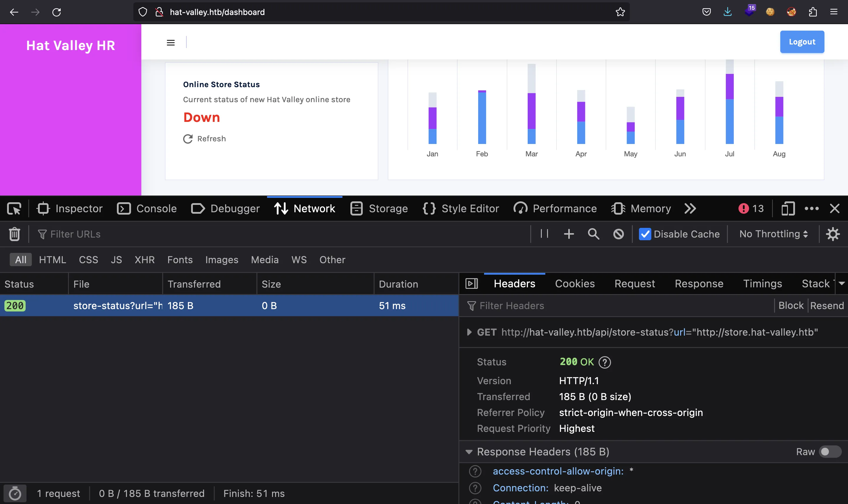The height and width of the screenshot is (504, 848).
Task: Collapse the request details pane icon
Action: (x=471, y=283)
